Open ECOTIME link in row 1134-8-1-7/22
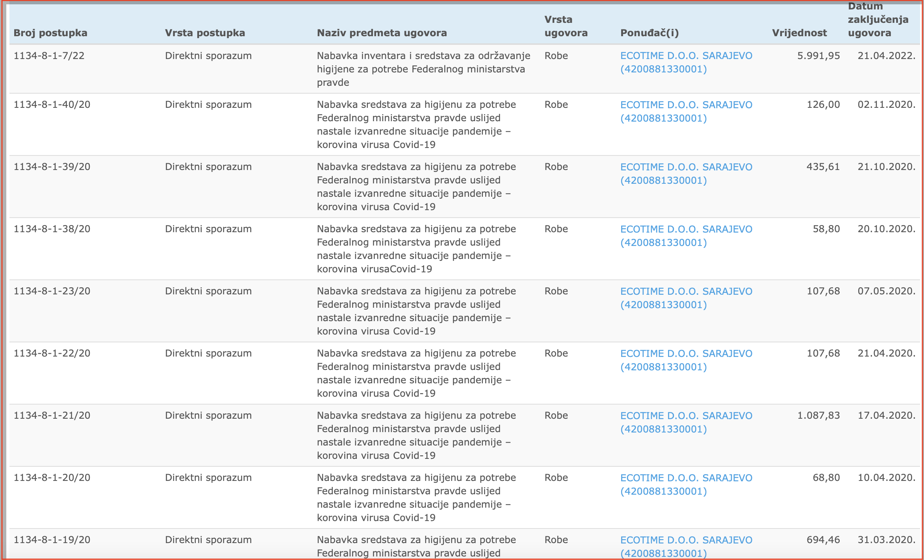 tap(686, 63)
